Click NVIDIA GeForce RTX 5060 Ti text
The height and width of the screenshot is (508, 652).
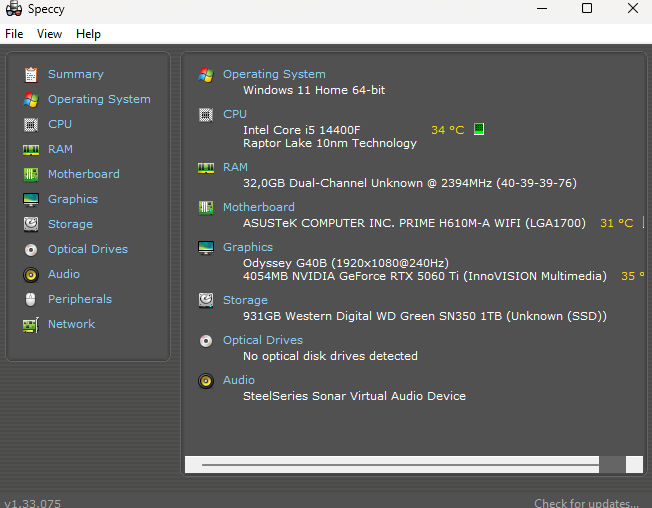pos(425,276)
